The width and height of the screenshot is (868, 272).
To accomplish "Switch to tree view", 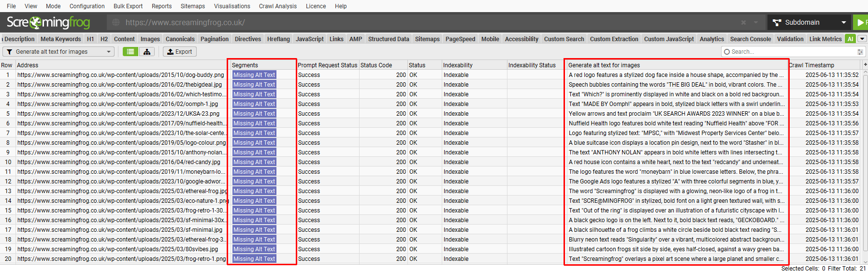I will coord(146,52).
